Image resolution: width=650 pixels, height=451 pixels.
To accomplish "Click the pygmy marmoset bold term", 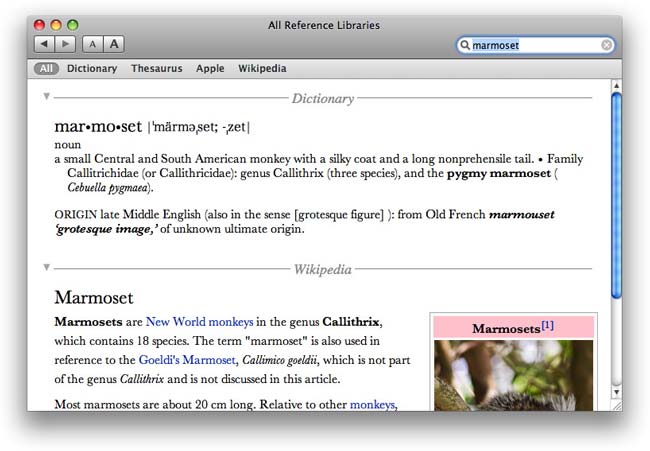I will [x=499, y=173].
